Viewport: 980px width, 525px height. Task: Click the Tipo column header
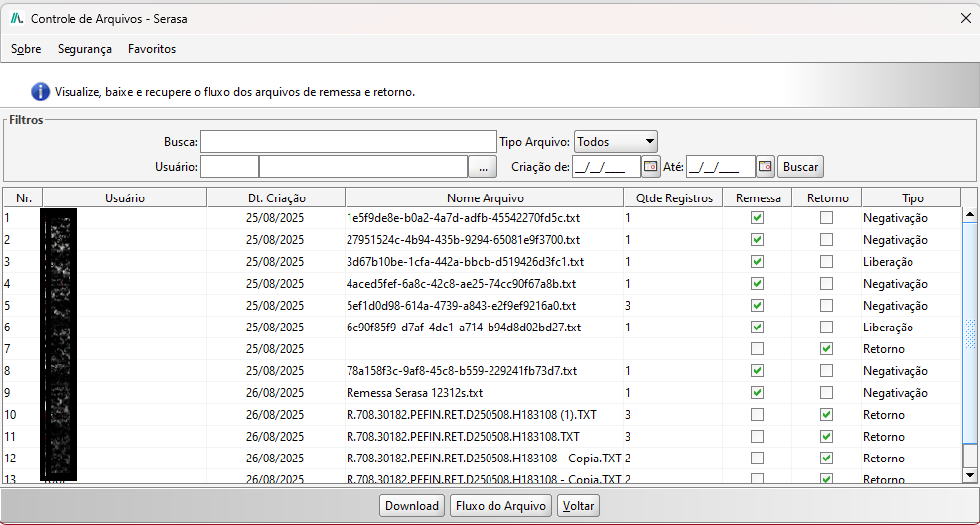pos(911,198)
